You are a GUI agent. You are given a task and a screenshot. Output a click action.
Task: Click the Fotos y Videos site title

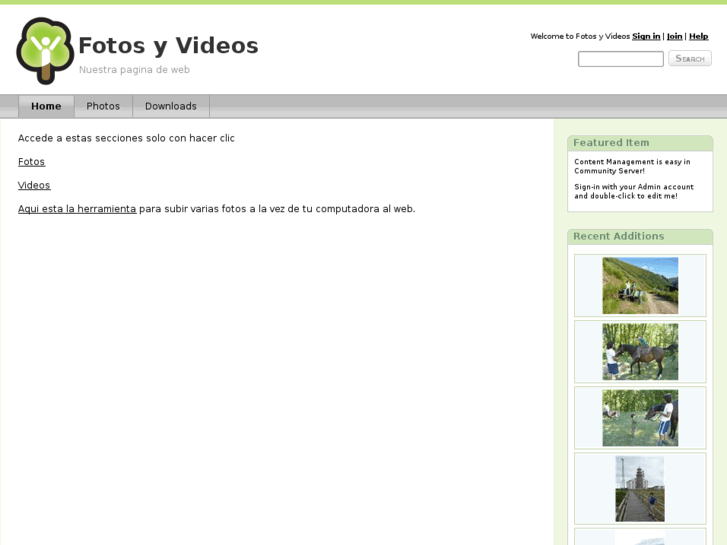(x=168, y=45)
